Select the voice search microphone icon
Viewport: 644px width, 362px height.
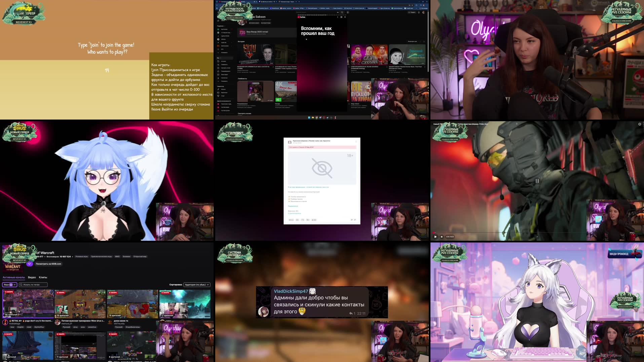point(348,12)
